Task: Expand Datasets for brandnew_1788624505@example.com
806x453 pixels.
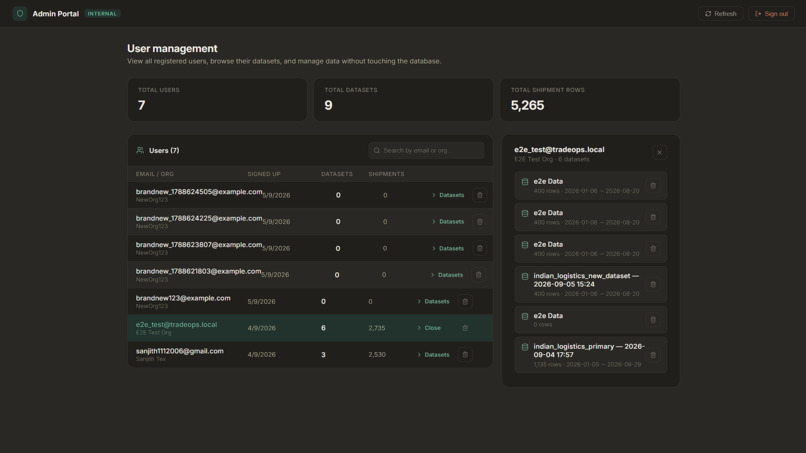Action: click(448, 195)
